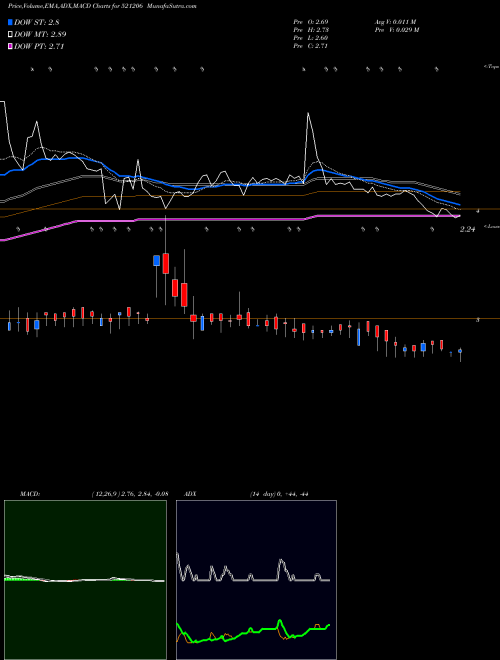Click the ADX (14 day) values text
Image resolution: width=500 pixels, height=660 pixels.
tap(279, 494)
